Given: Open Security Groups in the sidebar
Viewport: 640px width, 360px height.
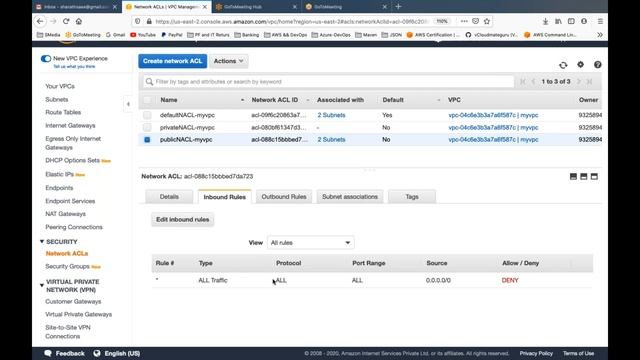Looking at the screenshot, I should [67, 266].
